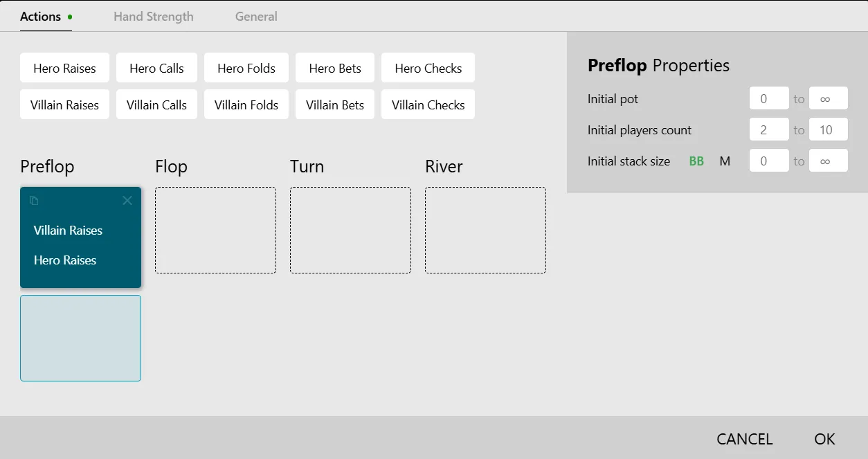Add the Villain Bets action
This screenshot has width=868, height=459.
(x=335, y=105)
